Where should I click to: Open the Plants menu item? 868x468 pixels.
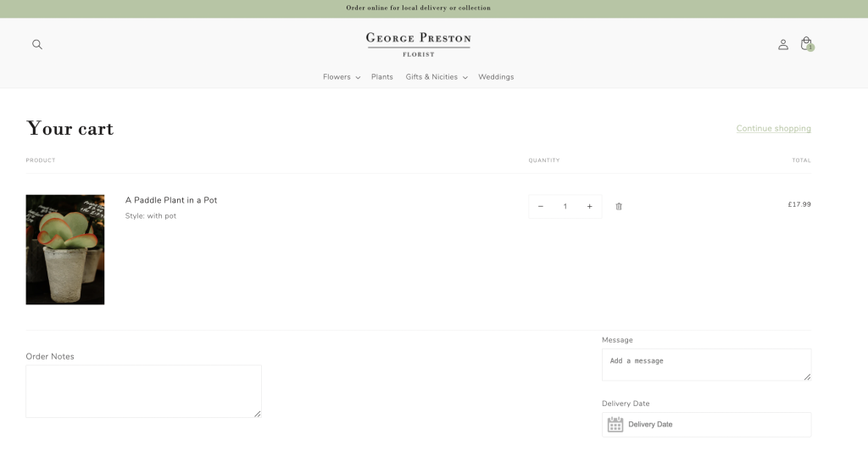click(x=382, y=77)
